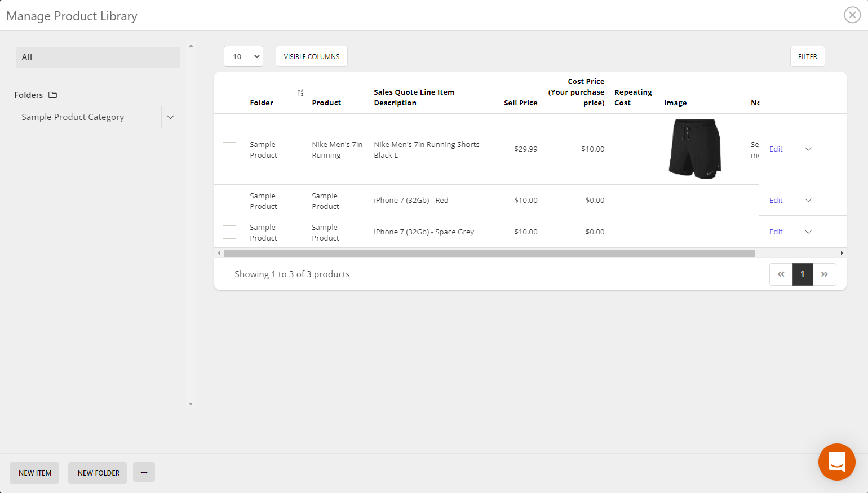Select the Nike Running Shorts row checkbox

tap(229, 149)
